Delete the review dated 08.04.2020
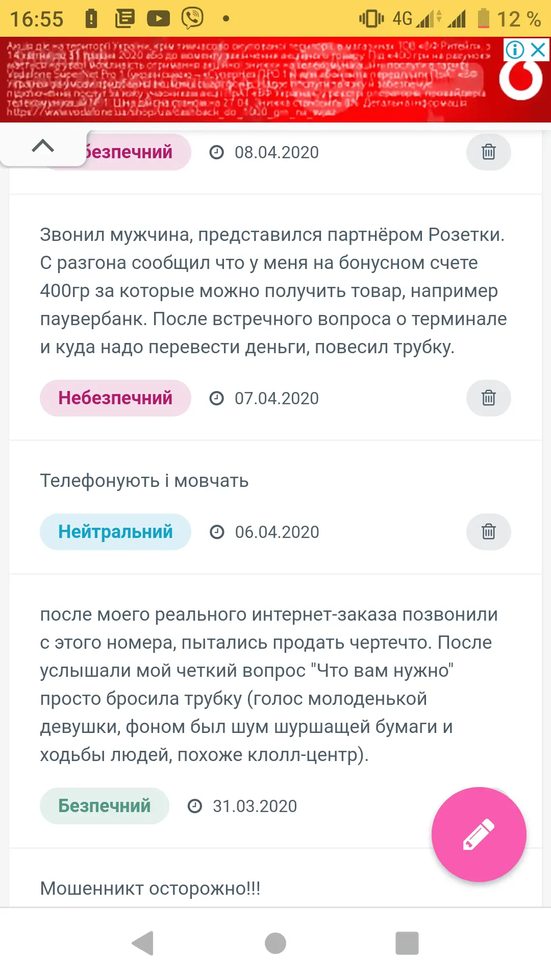The image size is (551, 980). click(488, 152)
